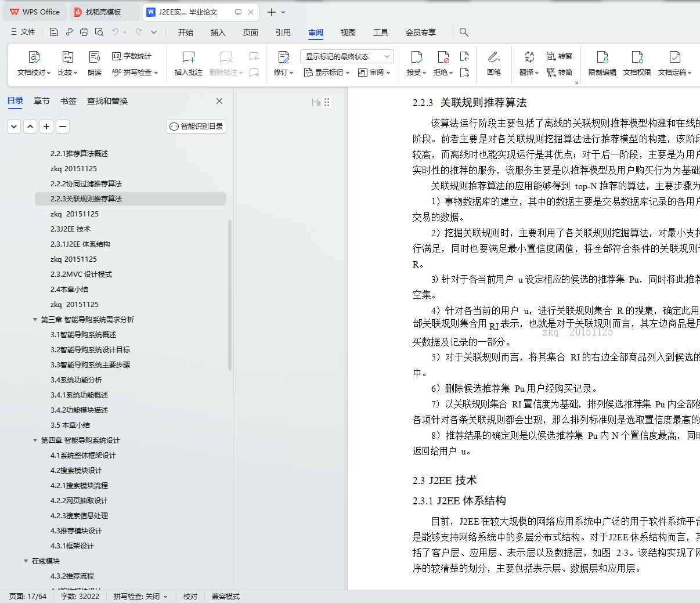Open the 会员专享 tab
This screenshot has height=603, width=700.
[421, 33]
